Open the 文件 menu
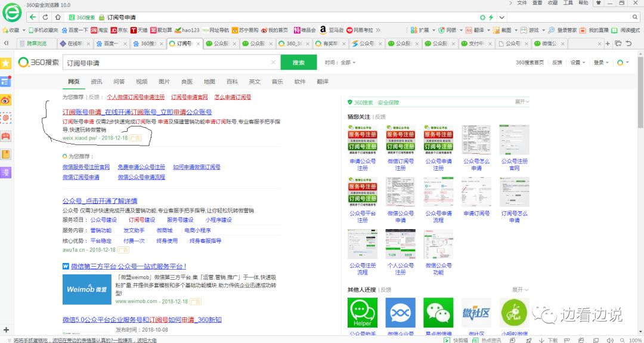This screenshot has width=644, height=343. tap(522, 3)
